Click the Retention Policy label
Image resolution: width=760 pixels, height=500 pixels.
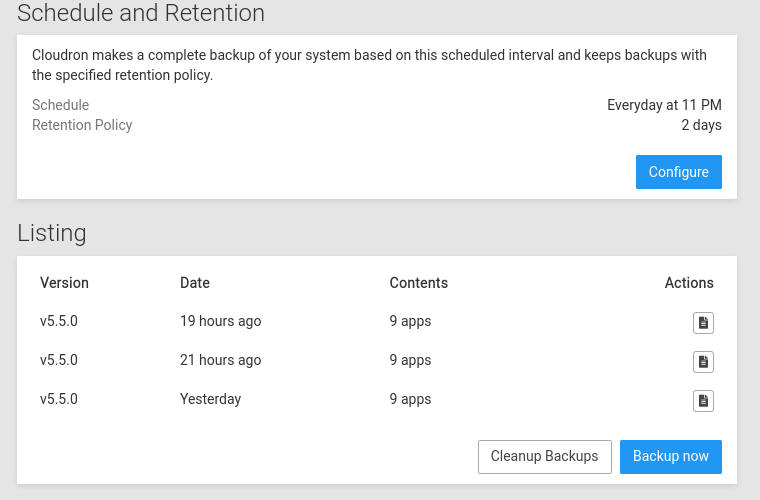coord(82,125)
